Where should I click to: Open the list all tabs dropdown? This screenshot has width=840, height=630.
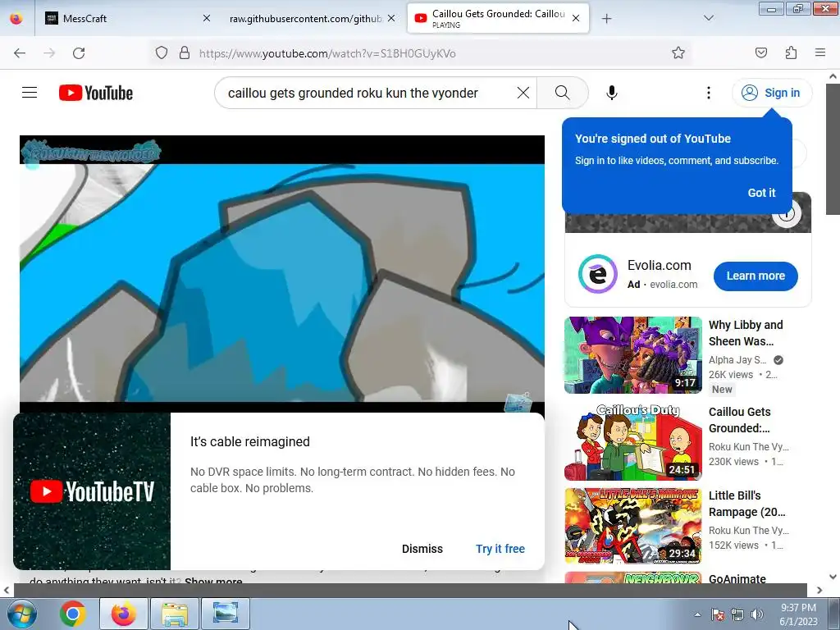pyautogui.click(x=708, y=18)
